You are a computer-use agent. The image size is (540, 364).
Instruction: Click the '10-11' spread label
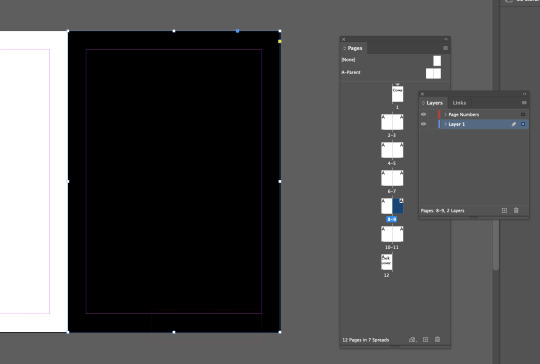(x=392, y=247)
